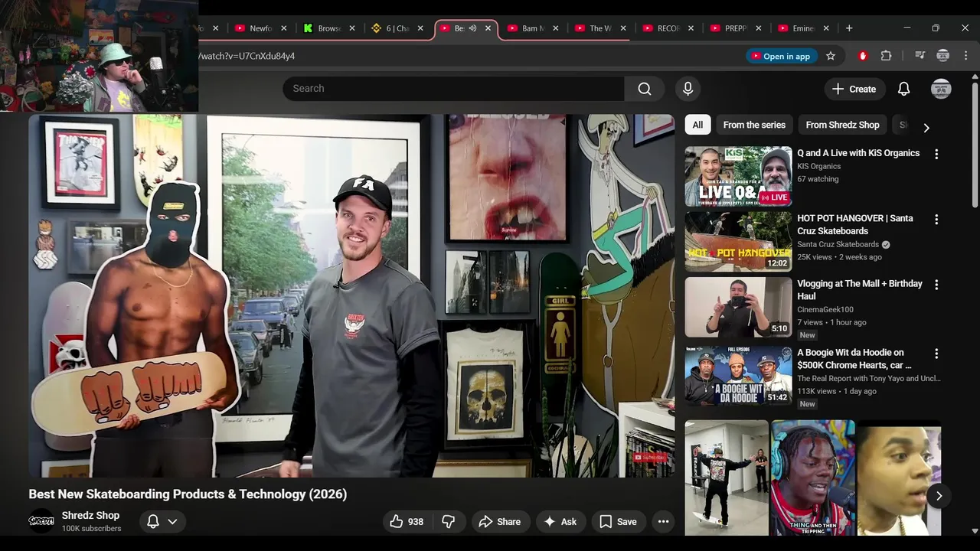This screenshot has height=551, width=980.
Task: Open the Vlogging at The Mall thumbnail
Action: coord(738,308)
